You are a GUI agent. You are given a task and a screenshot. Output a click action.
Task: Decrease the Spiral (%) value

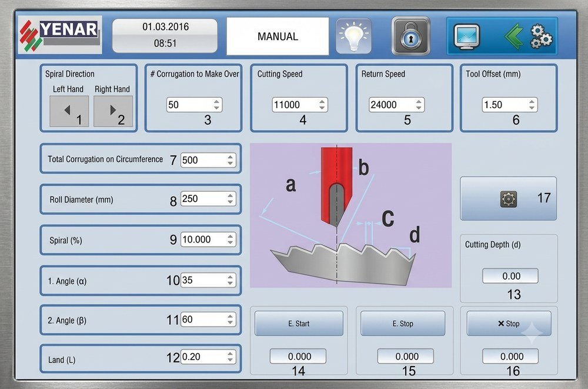pos(230,242)
